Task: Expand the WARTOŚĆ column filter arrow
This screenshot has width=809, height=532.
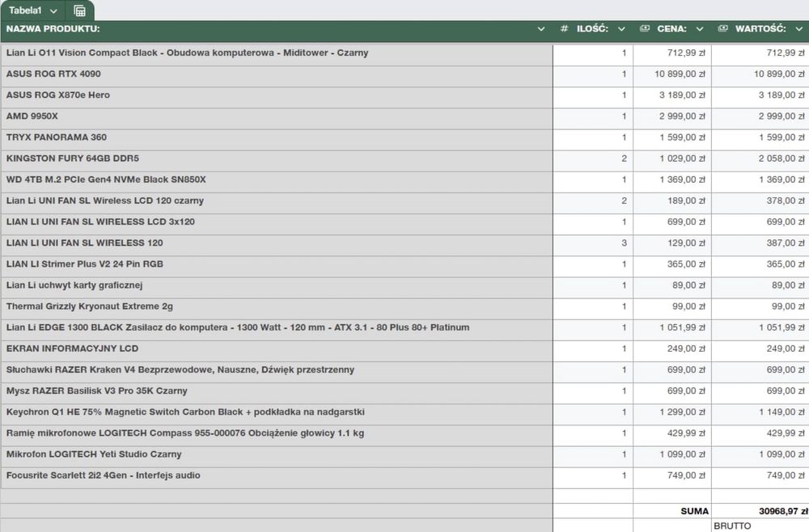Action: pos(799,29)
